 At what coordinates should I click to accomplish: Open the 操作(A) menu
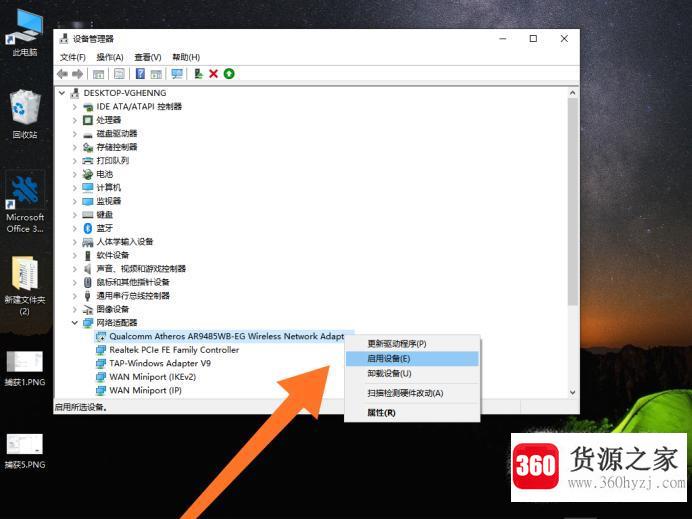click(109, 57)
